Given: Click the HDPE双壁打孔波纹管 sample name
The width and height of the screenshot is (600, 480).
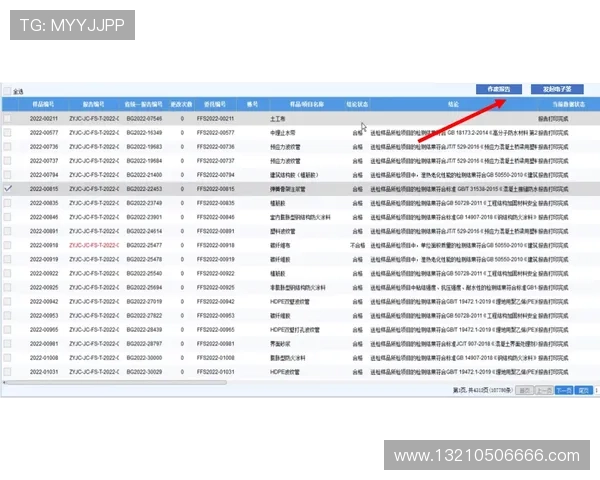Looking at the screenshot, I should click(295, 330).
